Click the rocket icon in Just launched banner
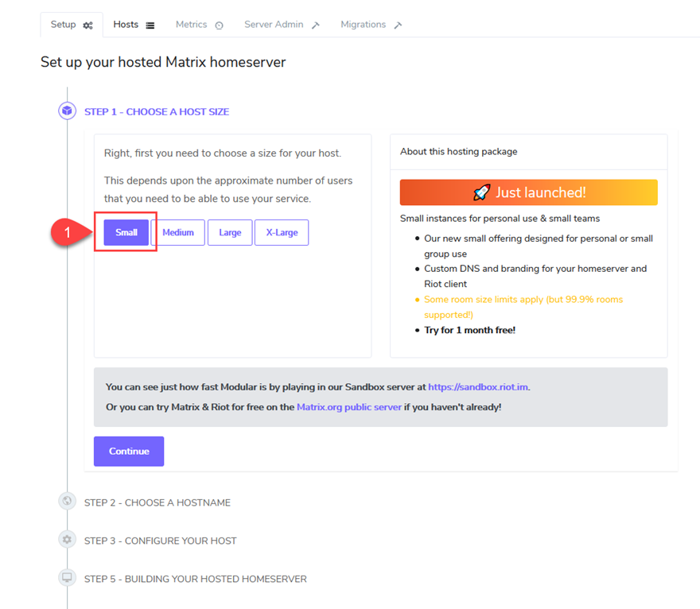The width and height of the screenshot is (700, 609). 481,192
